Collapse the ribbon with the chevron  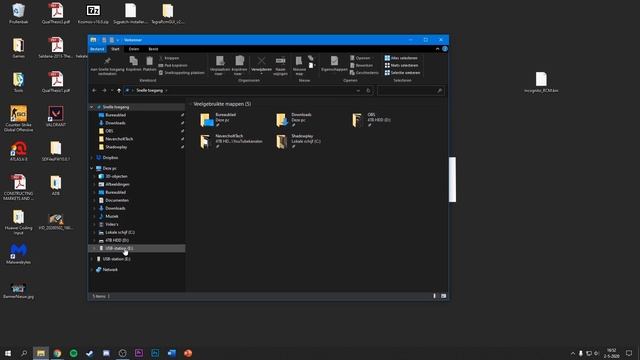(438, 49)
